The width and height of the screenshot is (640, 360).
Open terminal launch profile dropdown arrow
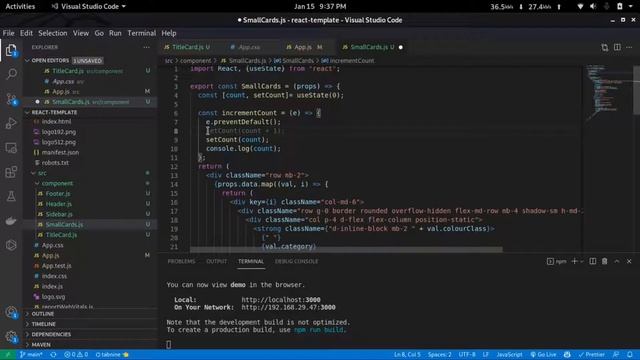coord(582,261)
